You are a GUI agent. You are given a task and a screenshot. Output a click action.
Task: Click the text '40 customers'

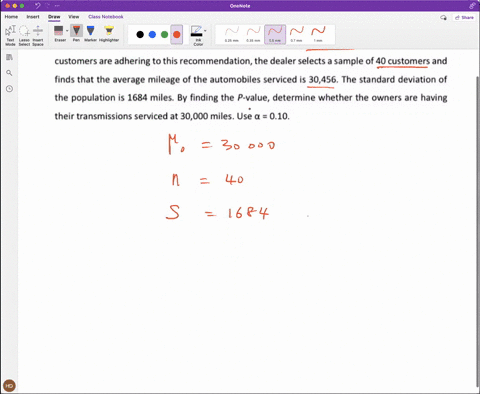[x=402, y=61]
